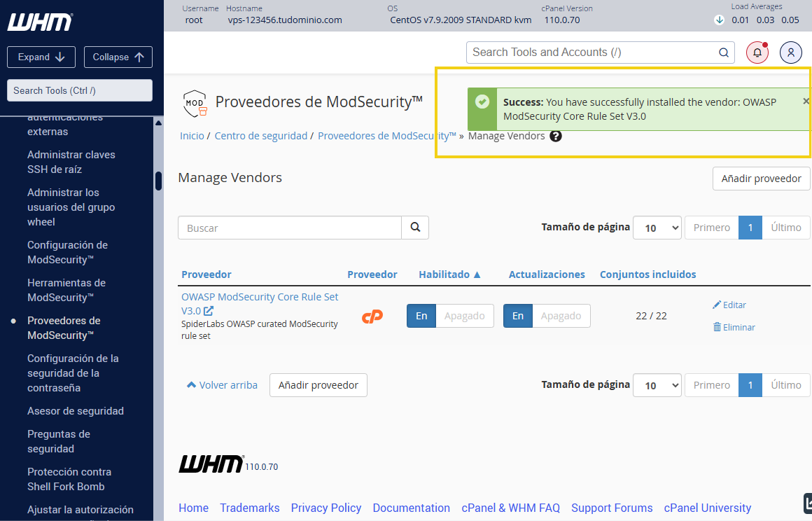Open footer Documentation link
Viewport: 812px width, 521px height.
tap(411, 508)
